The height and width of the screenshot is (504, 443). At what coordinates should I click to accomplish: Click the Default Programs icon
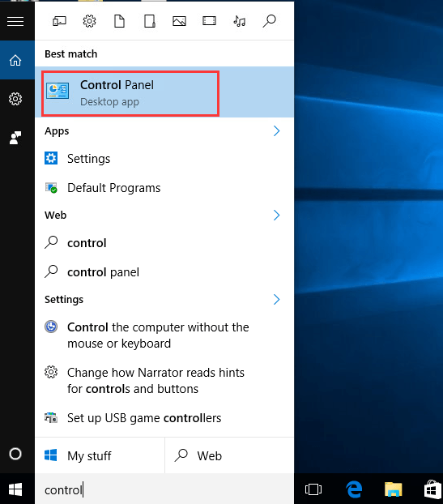tap(51, 188)
